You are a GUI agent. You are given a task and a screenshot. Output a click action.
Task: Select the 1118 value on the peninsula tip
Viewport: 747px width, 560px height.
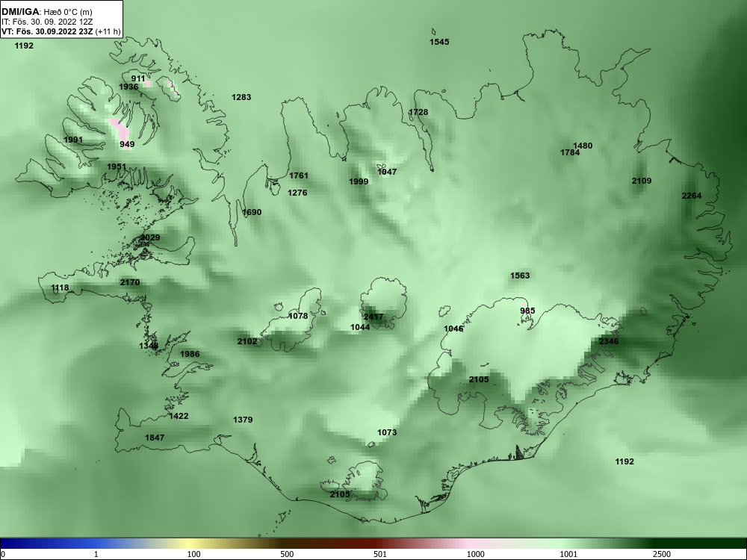(x=60, y=287)
